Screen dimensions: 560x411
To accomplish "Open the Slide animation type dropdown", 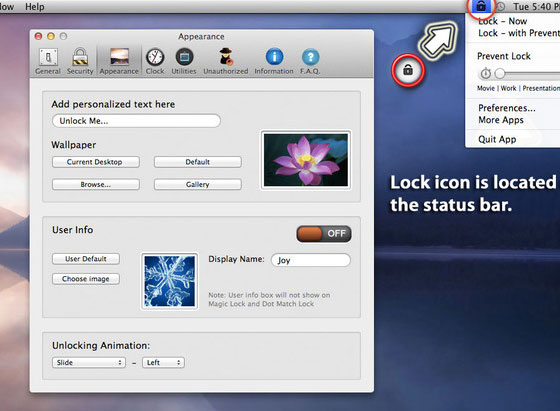I will [x=89, y=362].
